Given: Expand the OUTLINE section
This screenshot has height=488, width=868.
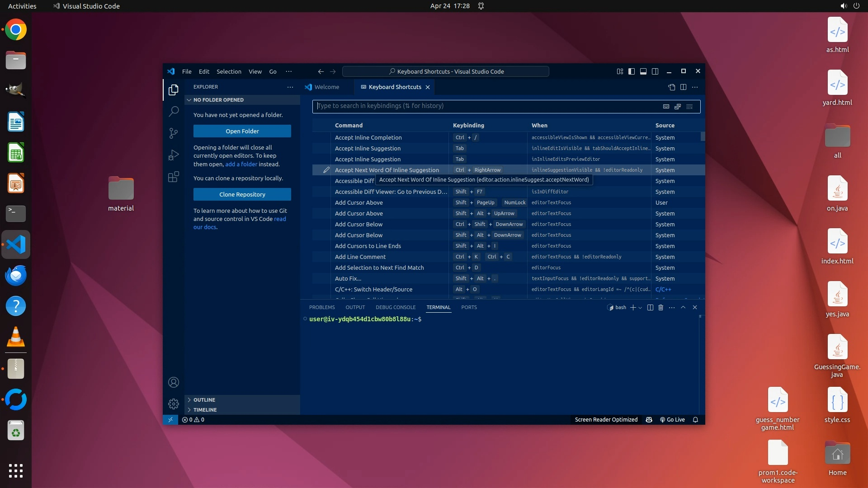Looking at the screenshot, I should pyautogui.click(x=204, y=400).
